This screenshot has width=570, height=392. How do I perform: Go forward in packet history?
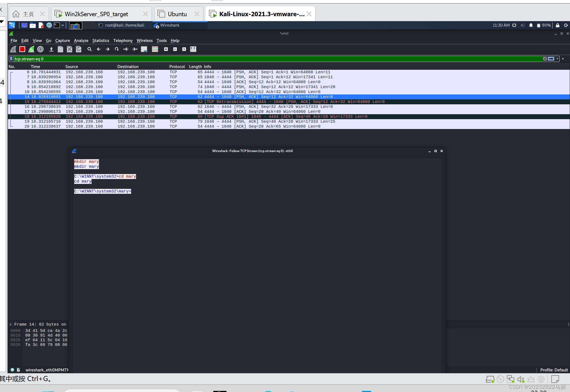coord(108,49)
